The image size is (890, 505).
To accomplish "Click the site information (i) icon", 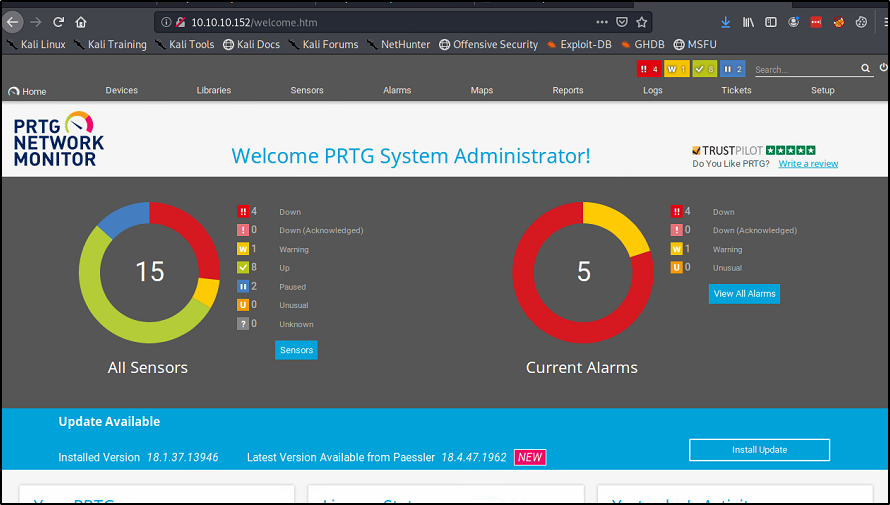I will pyautogui.click(x=166, y=22).
